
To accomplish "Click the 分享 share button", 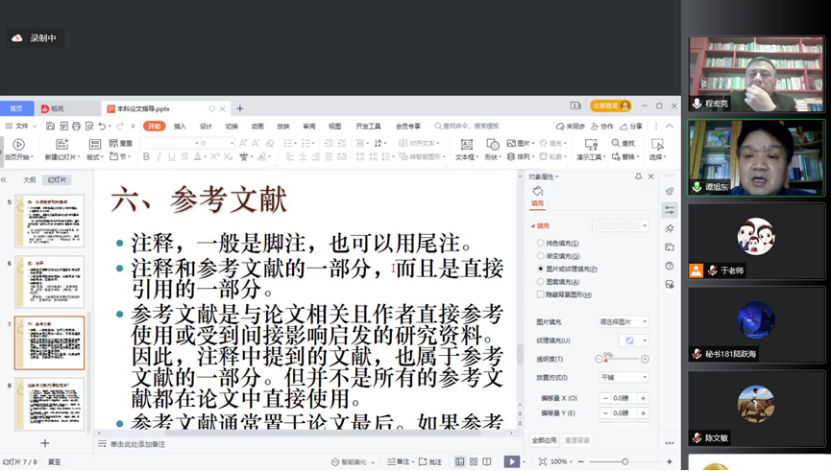I will tap(632, 127).
